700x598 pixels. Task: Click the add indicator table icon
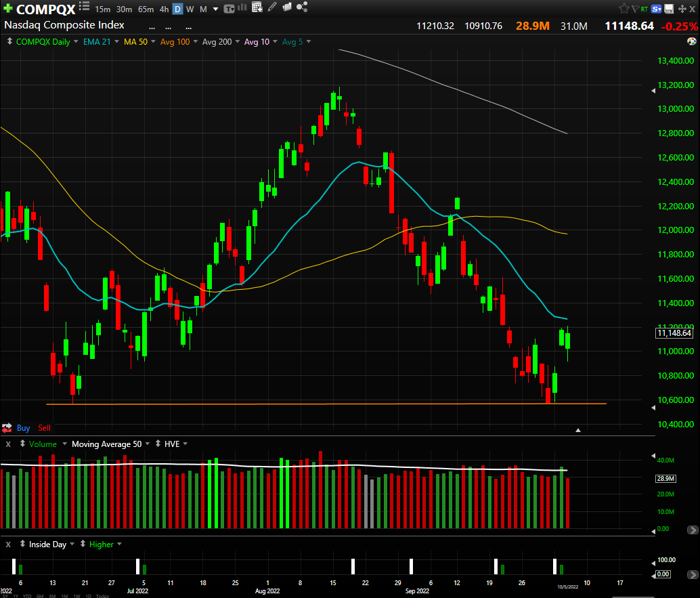coord(257,7)
